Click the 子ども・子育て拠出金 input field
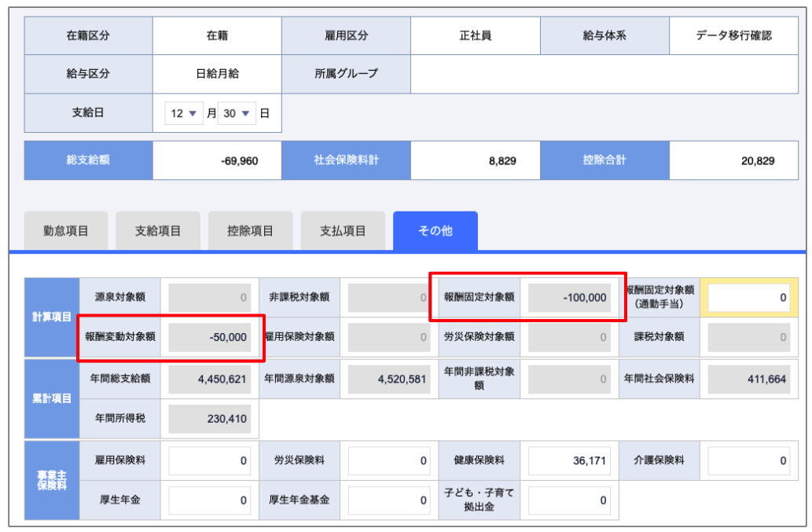The height and width of the screenshot is (532, 812). [569, 500]
